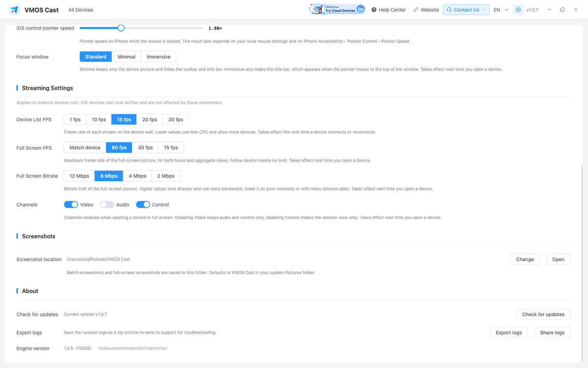Open the Help Center link

(388, 10)
